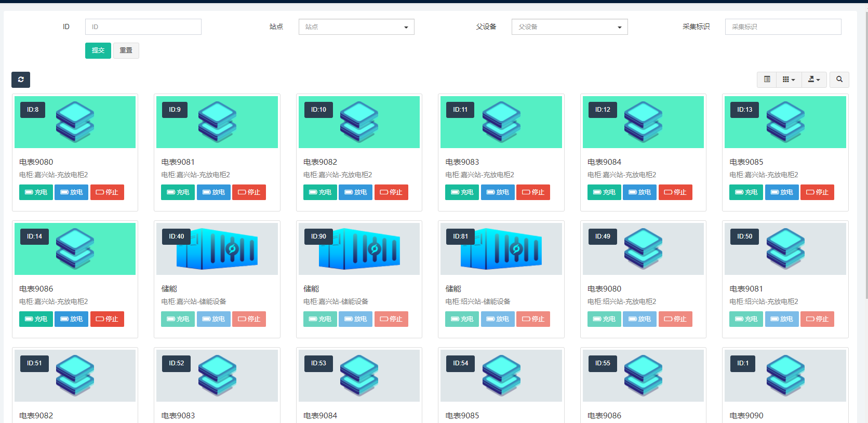This screenshot has height=423, width=868.
Task: Click the meter stack icon on card ID:11
Action: tap(501, 122)
